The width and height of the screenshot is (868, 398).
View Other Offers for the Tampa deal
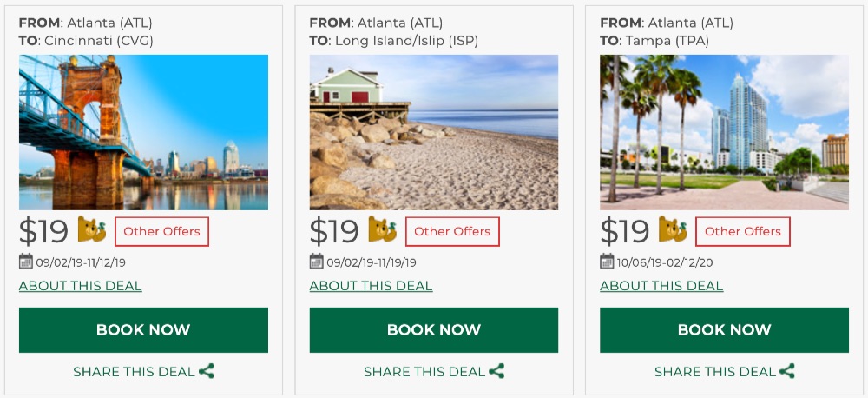(x=743, y=231)
